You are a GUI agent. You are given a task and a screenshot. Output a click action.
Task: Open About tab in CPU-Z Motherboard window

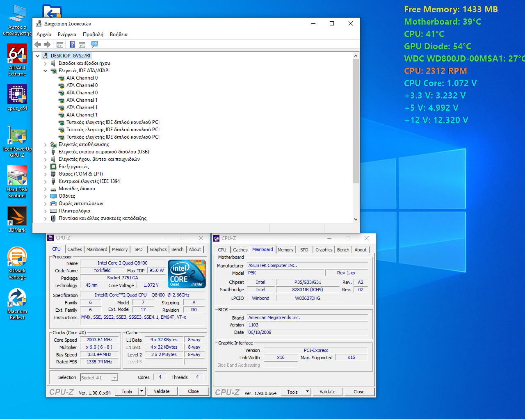pos(361,250)
